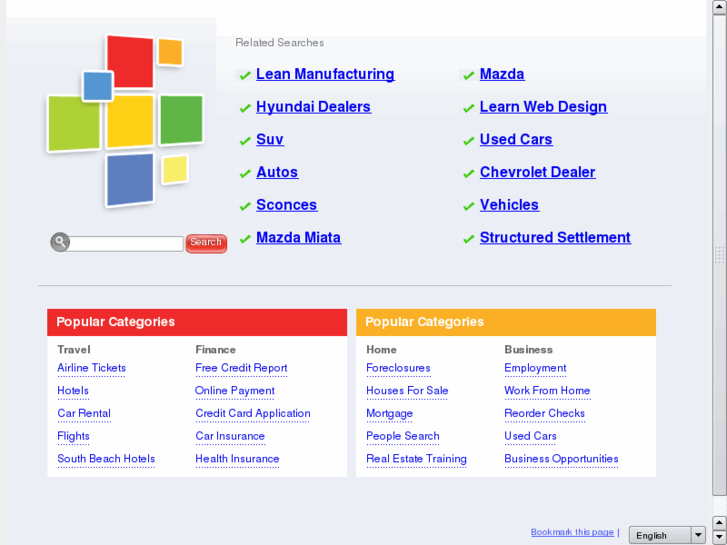
Task: Click the colorful squares logo
Action: point(125,121)
